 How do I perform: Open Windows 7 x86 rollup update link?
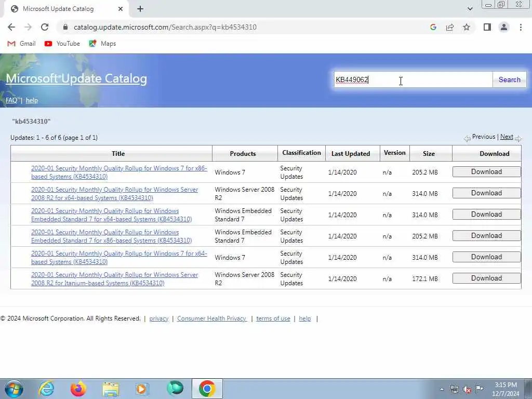pyautogui.click(x=119, y=172)
